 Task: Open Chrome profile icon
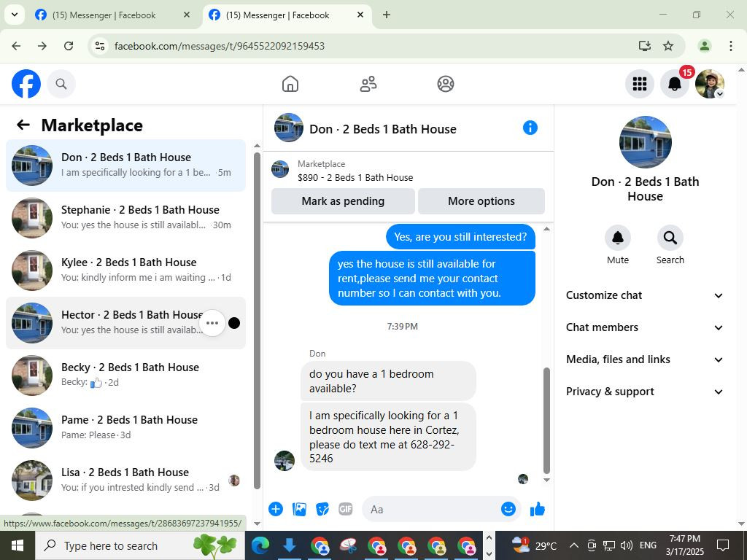pos(705,46)
